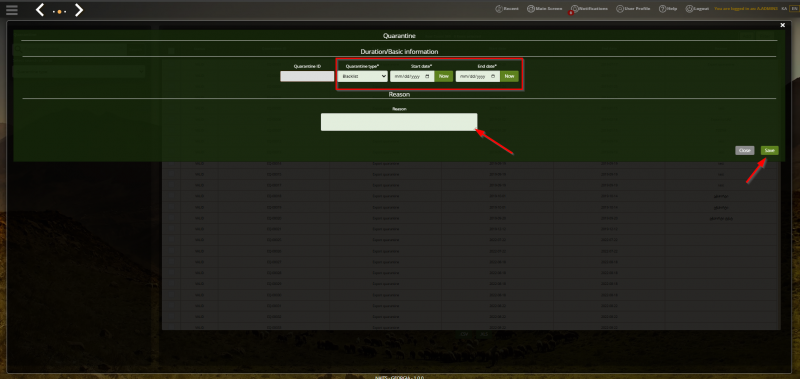This screenshot has height=379, width=800.
Task: Close the Quarantine dialog with the X
Action: coord(783,25)
